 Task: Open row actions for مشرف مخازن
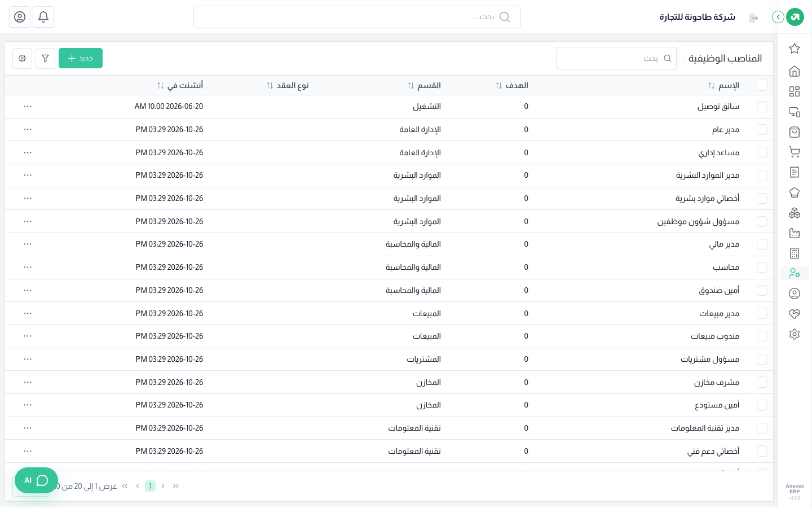(x=28, y=382)
